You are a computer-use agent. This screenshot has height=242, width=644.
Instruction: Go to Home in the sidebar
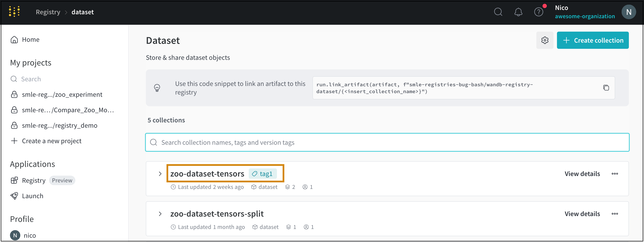(x=30, y=40)
